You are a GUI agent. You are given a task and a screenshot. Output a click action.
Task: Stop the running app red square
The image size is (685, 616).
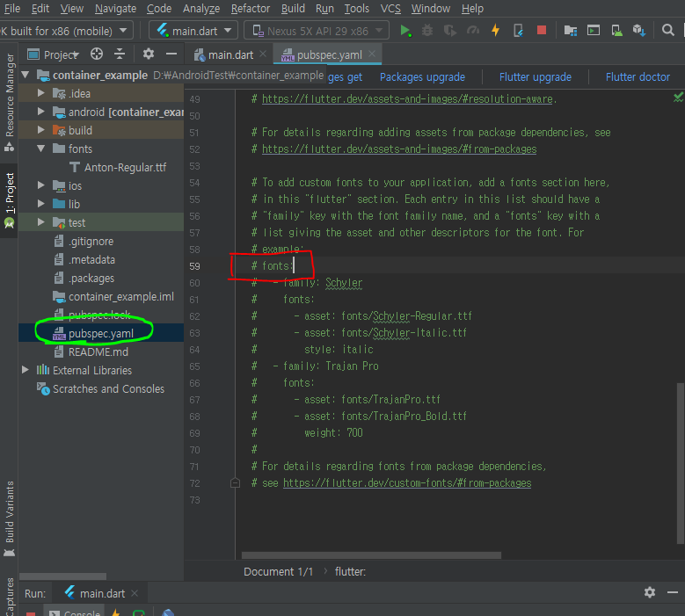tap(542, 30)
